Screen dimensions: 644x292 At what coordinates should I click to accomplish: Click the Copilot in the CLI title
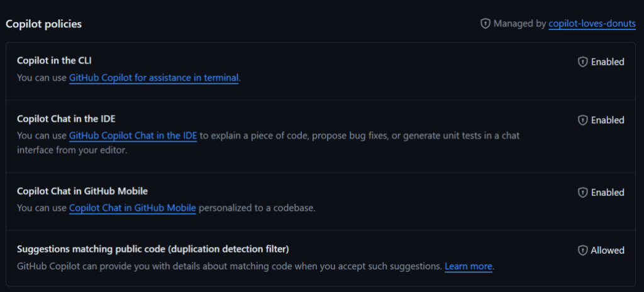click(x=55, y=60)
